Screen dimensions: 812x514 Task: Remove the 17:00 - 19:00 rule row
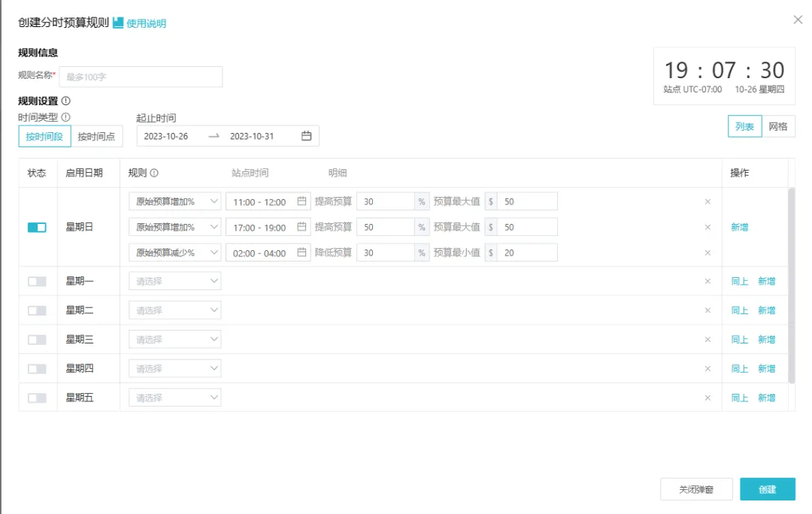tap(707, 227)
